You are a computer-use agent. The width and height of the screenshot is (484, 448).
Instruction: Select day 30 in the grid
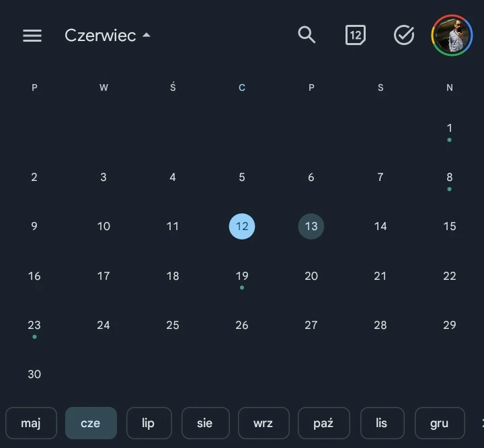[34, 375]
